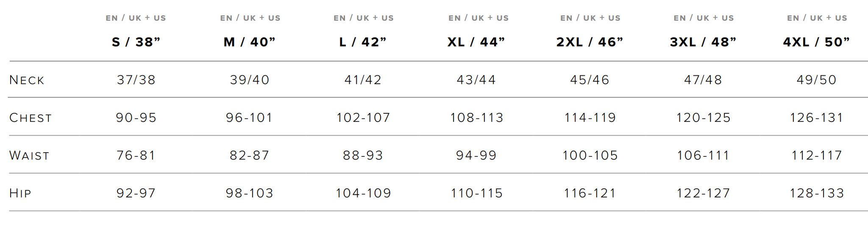Click the Neck row label
The height and width of the screenshot is (225, 868).
point(27,80)
